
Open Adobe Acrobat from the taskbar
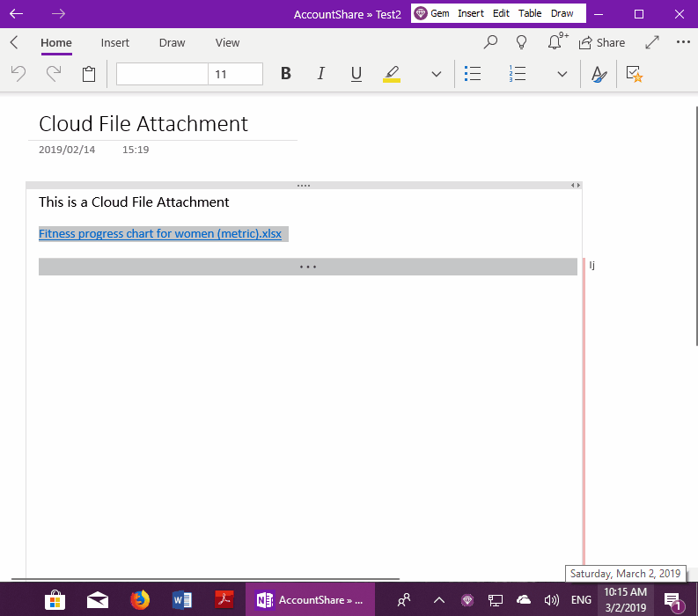pos(224,600)
